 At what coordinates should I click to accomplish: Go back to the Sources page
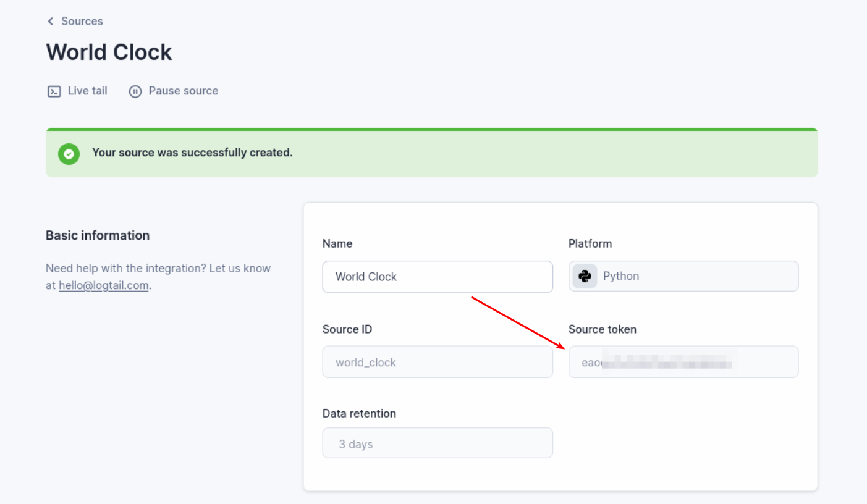pyautogui.click(x=82, y=21)
